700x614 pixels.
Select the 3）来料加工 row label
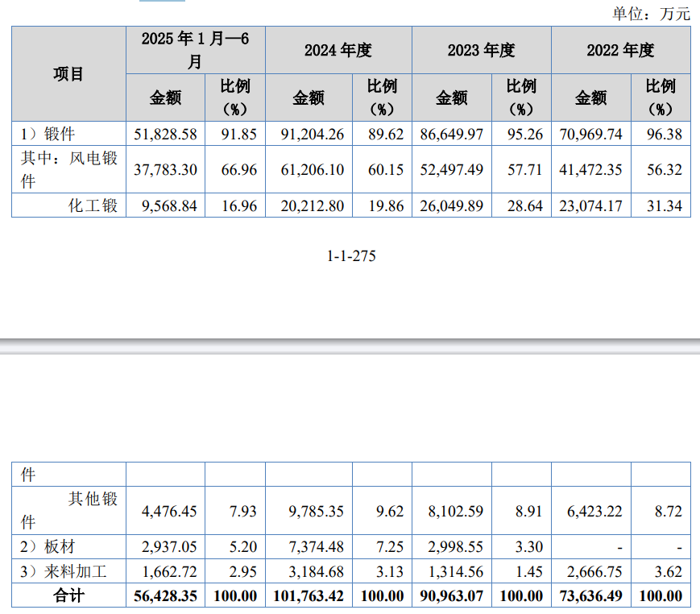[x=63, y=572]
